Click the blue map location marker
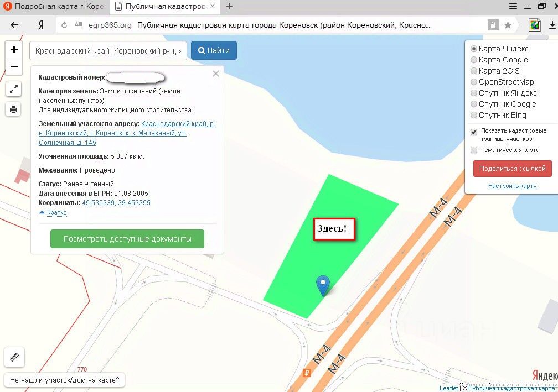The width and height of the screenshot is (558, 392). (323, 286)
